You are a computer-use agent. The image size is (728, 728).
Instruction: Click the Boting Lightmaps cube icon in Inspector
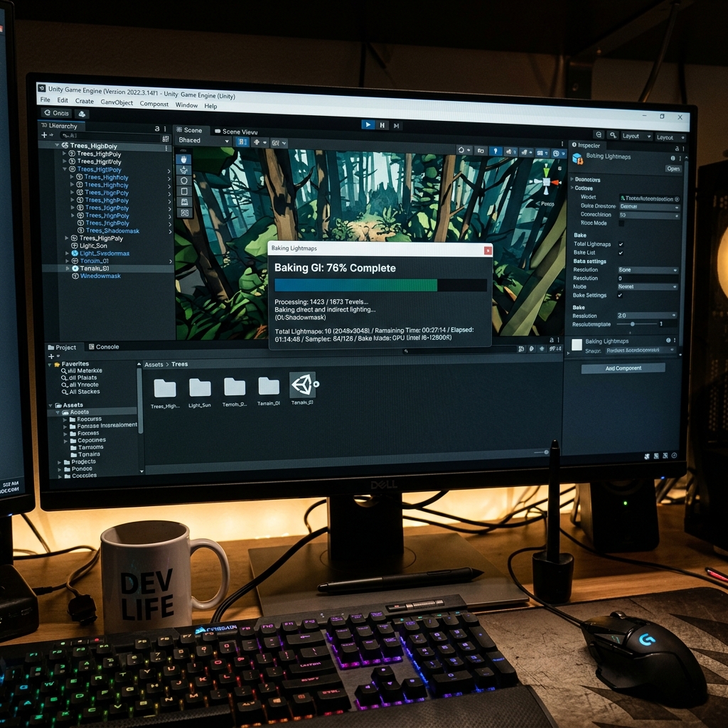(x=577, y=159)
